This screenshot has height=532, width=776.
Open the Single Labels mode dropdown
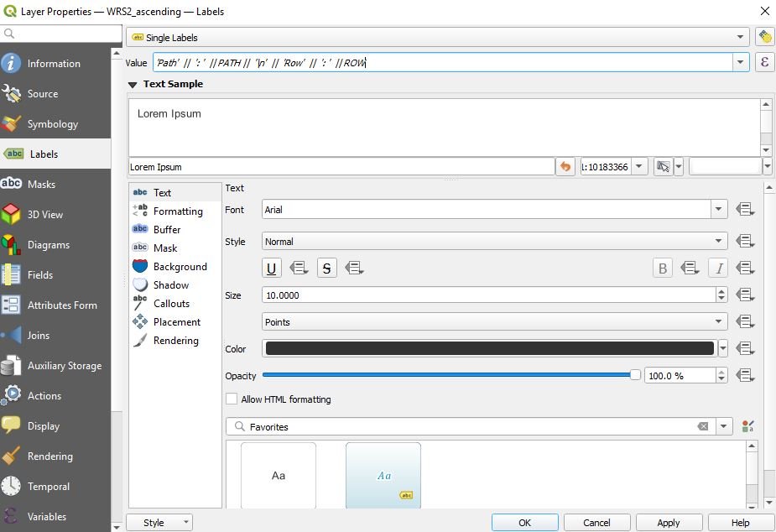[x=438, y=37]
